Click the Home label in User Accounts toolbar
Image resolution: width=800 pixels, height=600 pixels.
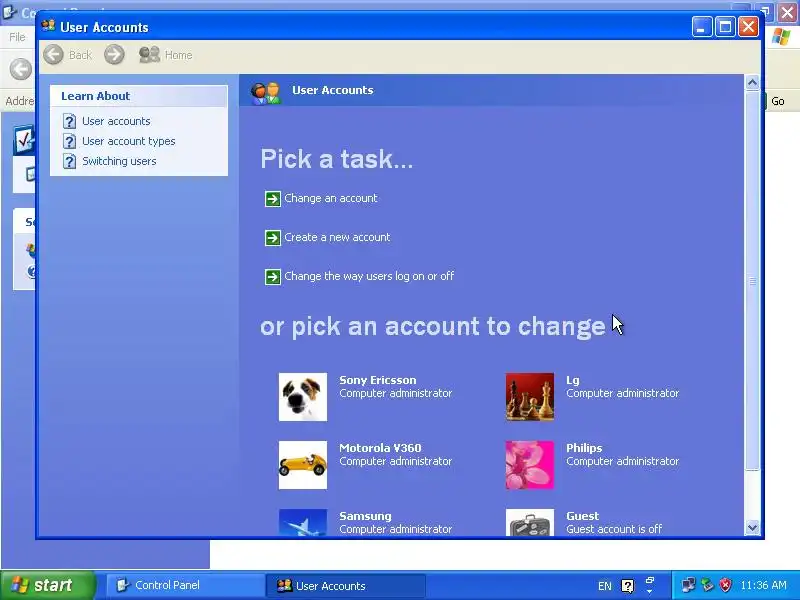179,55
